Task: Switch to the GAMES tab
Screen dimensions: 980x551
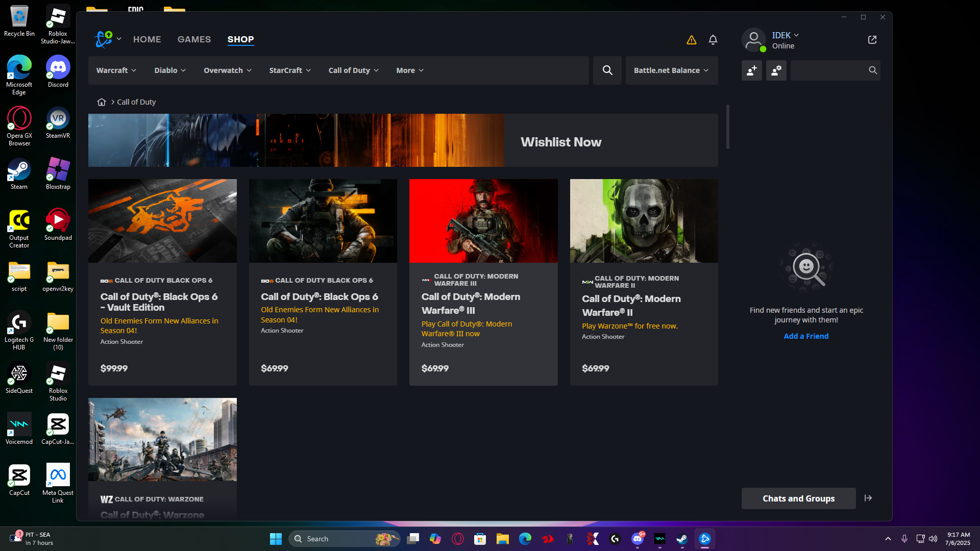Action: coord(194,39)
